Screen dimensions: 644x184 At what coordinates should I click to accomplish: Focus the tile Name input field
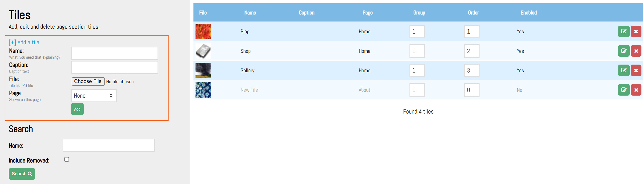pos(114,53)
